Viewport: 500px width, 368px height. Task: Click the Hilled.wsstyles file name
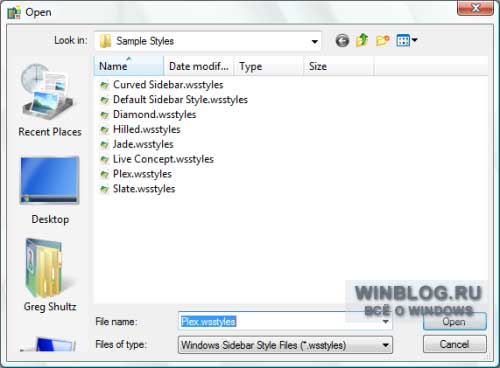(147, 130)
